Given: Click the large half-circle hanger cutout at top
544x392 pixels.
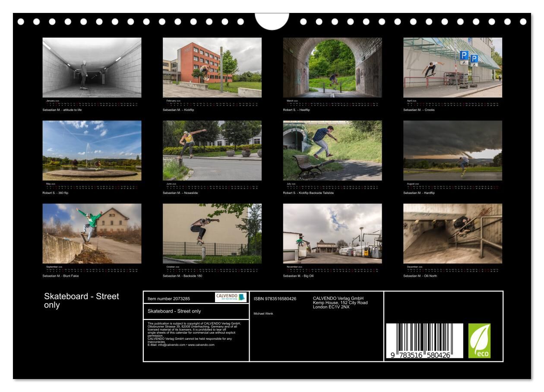Looking at the screenshot, I should (272, 21).
